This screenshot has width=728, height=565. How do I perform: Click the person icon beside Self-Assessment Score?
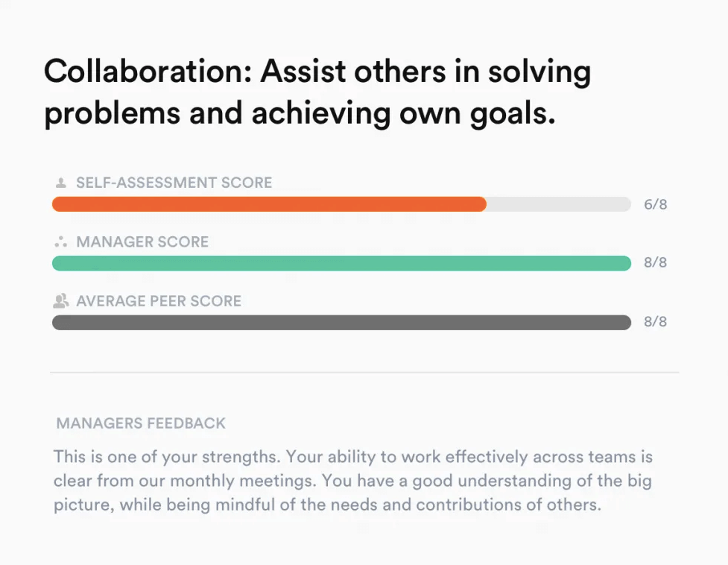[x=61, y=183]
